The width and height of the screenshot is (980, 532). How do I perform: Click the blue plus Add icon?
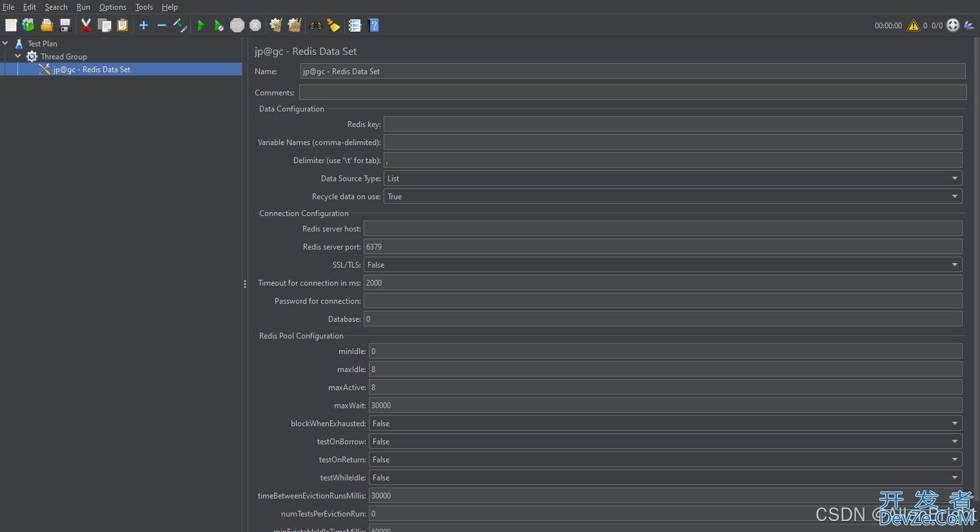[x=144, y=25]
